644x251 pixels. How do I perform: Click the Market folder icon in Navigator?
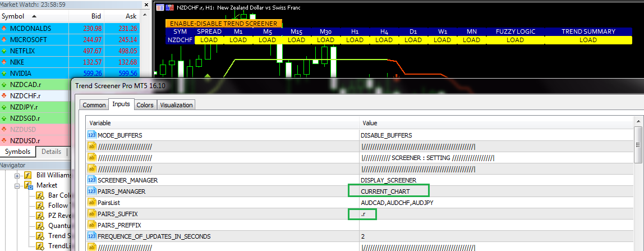(28, 185)
